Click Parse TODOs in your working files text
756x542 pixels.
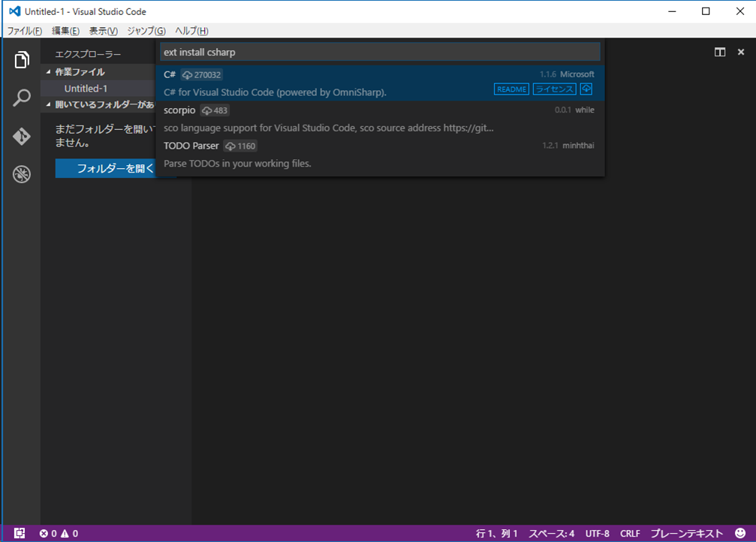point(237,164)
